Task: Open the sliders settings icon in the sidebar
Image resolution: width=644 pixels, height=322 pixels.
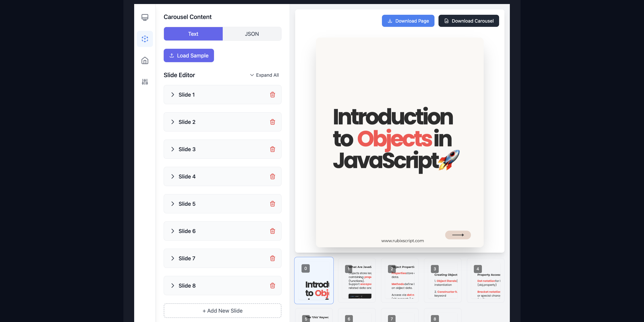Action: 145,82
